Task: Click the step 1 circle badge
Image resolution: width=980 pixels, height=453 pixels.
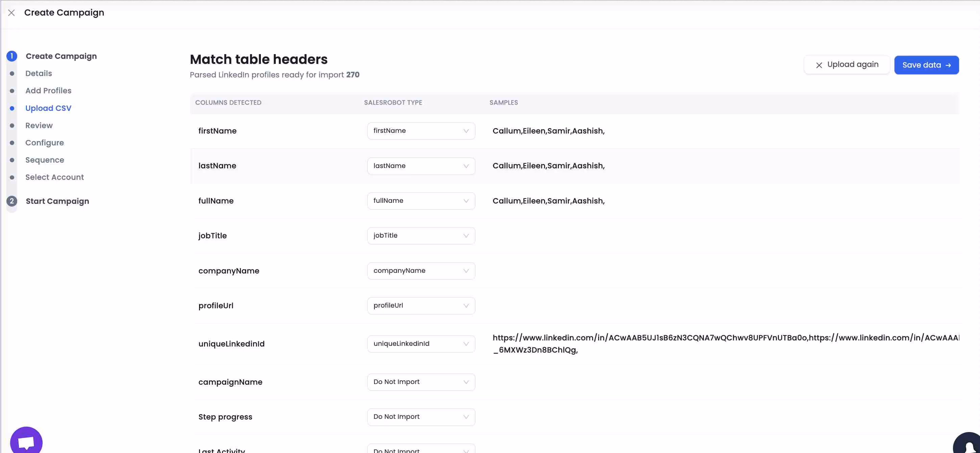Action: click(12, 56)
